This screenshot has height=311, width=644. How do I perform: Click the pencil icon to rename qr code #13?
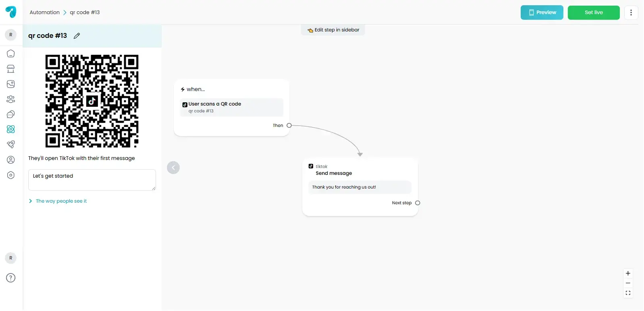77,36
